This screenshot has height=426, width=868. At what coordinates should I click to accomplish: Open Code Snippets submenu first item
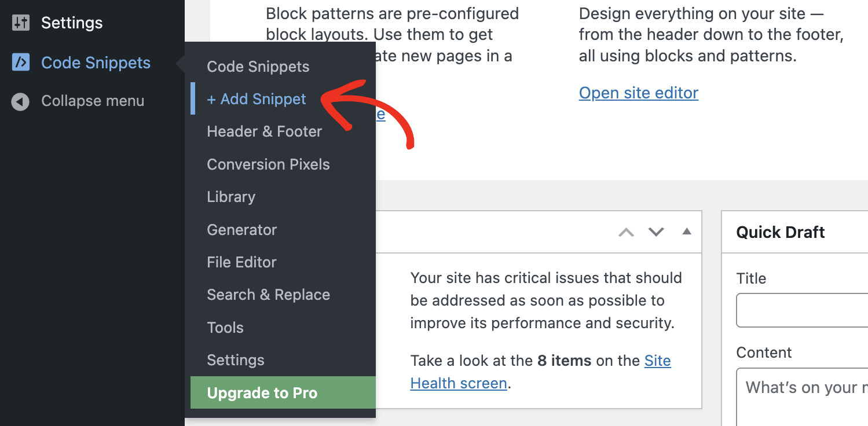pyautogui.click(x=258, y=67)
